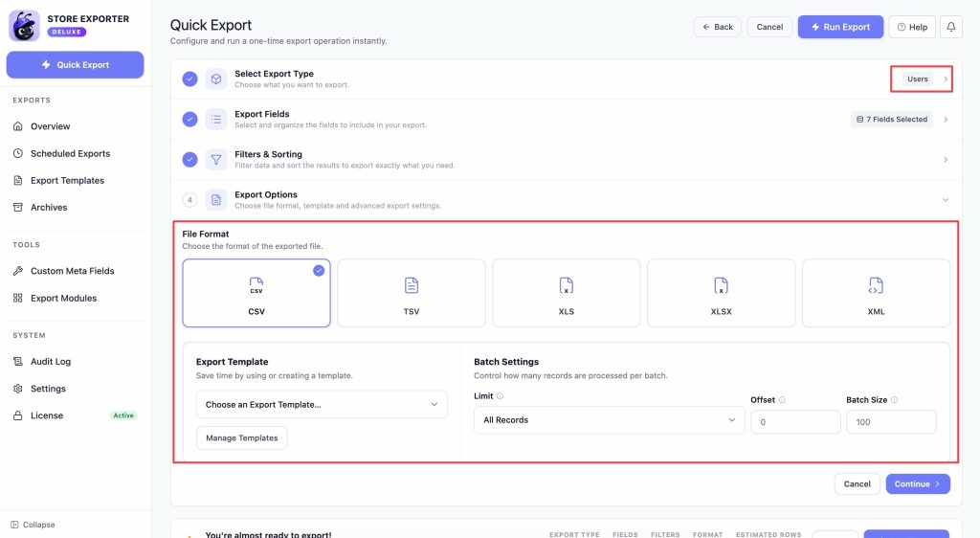Screen dimensions: 980x538
Task: Open the Choose an Export Template dropdown
Action: (322, 404)
